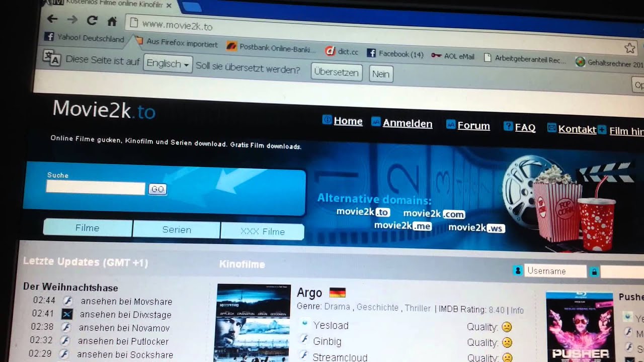Image resolution: width=644 pixels, height=362 pixels.
Task: Click the Übersetzen button
Action: [x=336, y=72]
